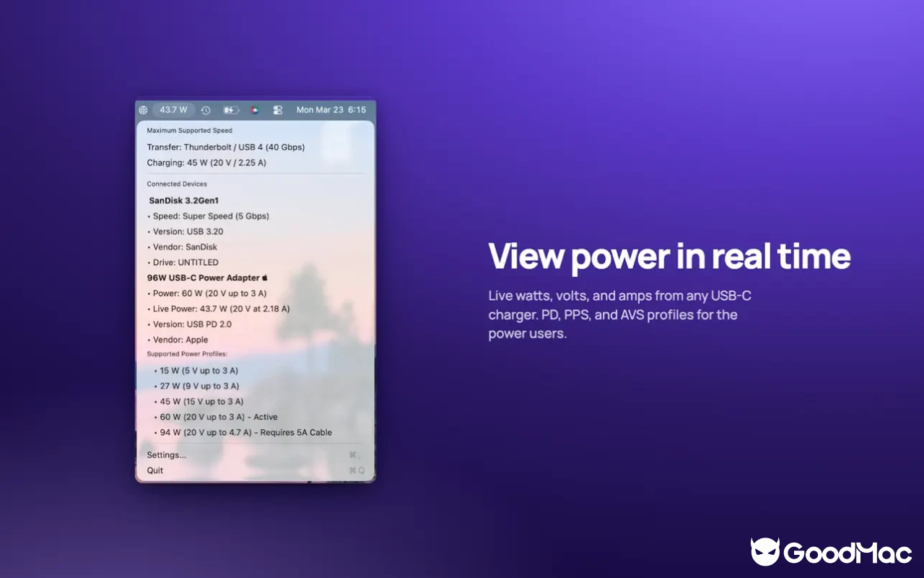Click the View power in real time heading
Image resolution: width=924 pixels, height=578 pixels.
tap(669, 257)
